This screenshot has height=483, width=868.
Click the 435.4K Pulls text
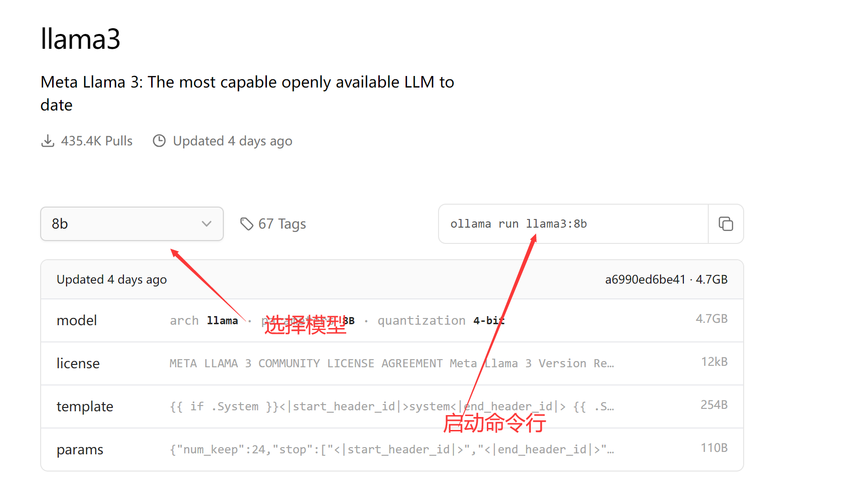click(97, 141)
